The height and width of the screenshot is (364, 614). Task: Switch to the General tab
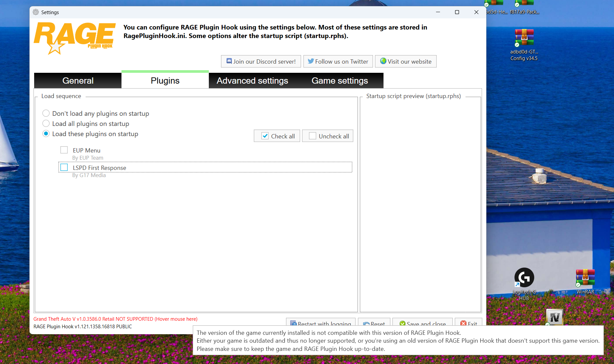coord(78,81)
